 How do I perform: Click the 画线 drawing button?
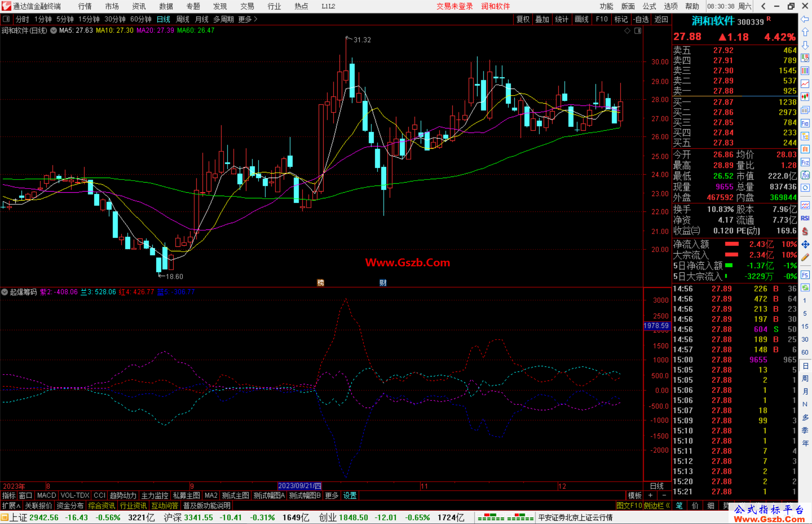coord(581,19)
